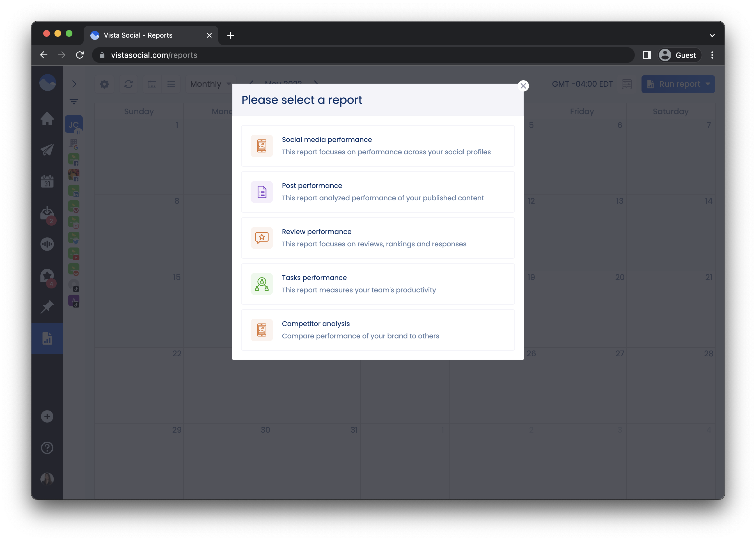Select the Instagram profile icon in the profiles column
756x541 pixels.
click(74, 222)
